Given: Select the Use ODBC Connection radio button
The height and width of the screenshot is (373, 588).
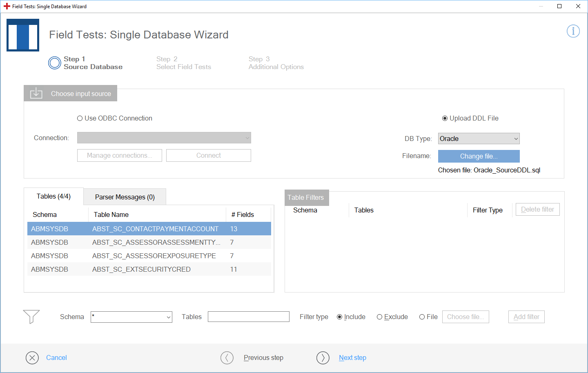Looking at the screenshot, I should pos(80,118).
